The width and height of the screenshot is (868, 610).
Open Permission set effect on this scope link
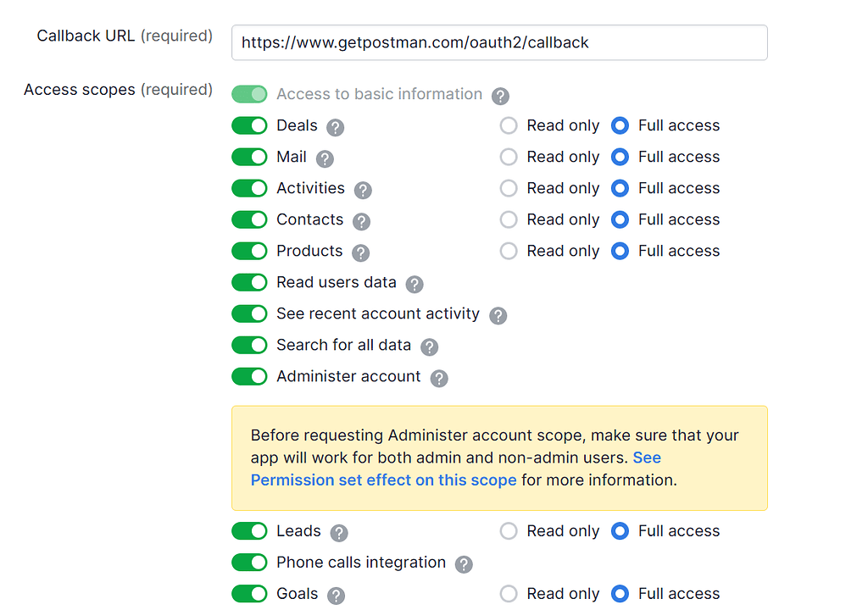(x=383, y=480)
